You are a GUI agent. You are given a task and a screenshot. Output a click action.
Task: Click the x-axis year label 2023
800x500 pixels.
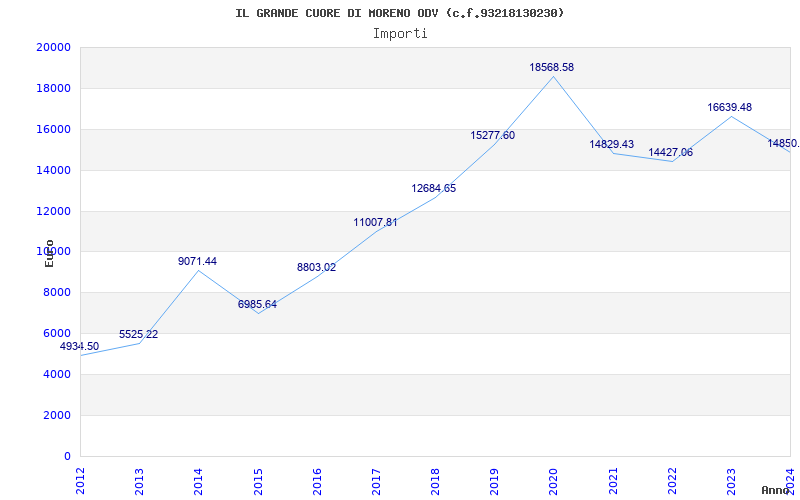pos(732,481)
